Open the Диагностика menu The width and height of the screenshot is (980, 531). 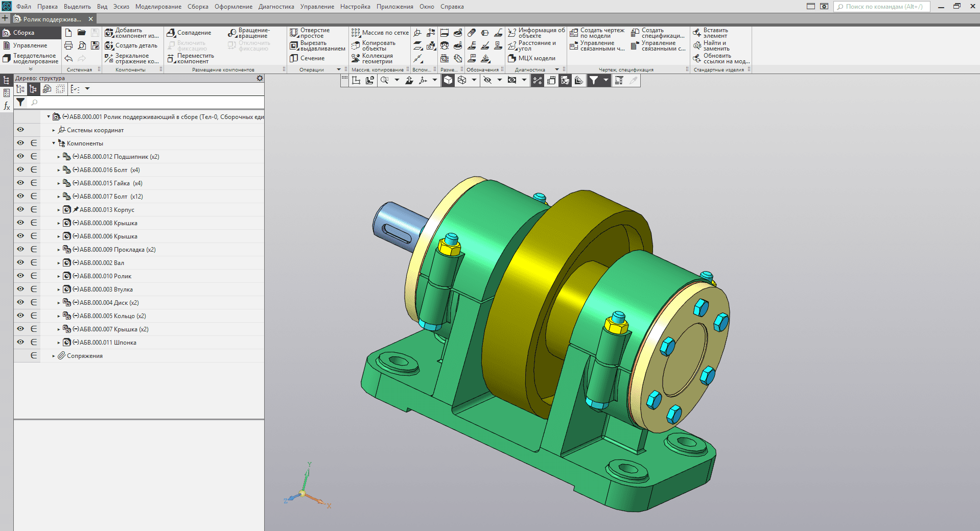276,7
